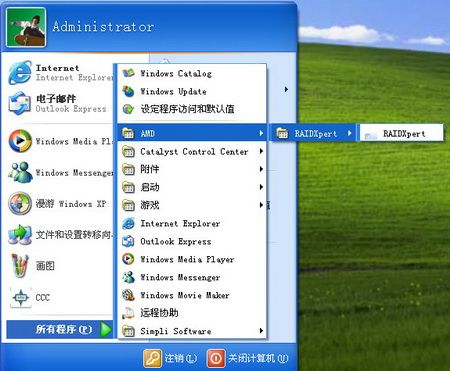Screen dimensions: 450x371
Task: Launch RAIDXpert from the final submenu
Action: 402,134
